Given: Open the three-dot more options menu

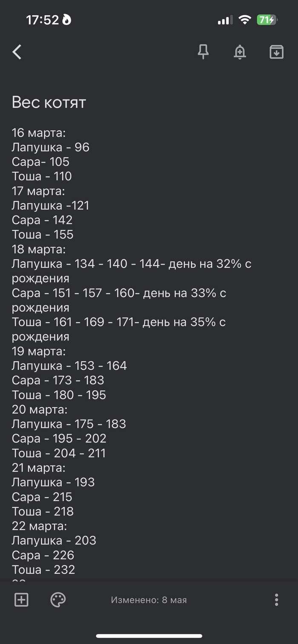Looking at the screenshot, I should [x=276, y=600].
